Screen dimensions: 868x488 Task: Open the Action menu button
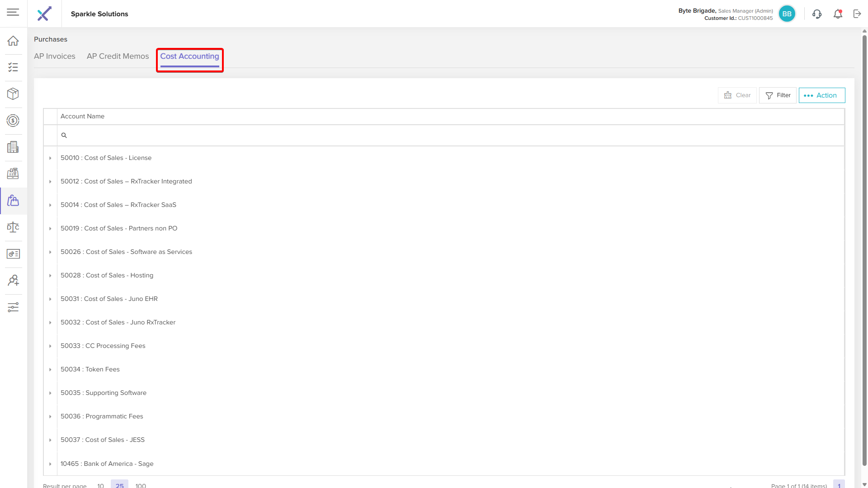click(x=821, y=95)
